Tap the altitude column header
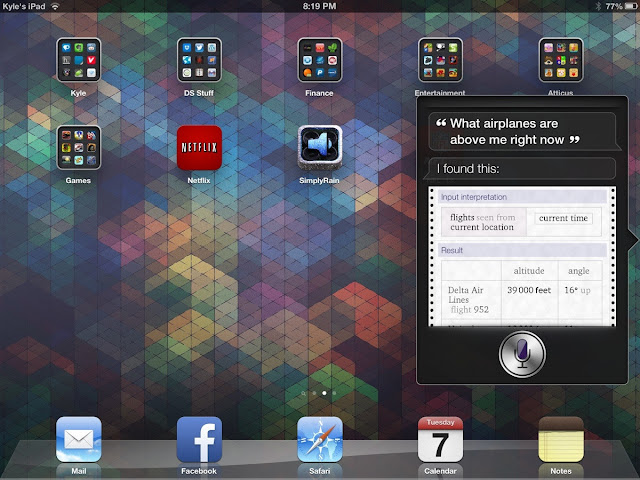Viewport: 640px width, 480px height. (x=529, y=271)
